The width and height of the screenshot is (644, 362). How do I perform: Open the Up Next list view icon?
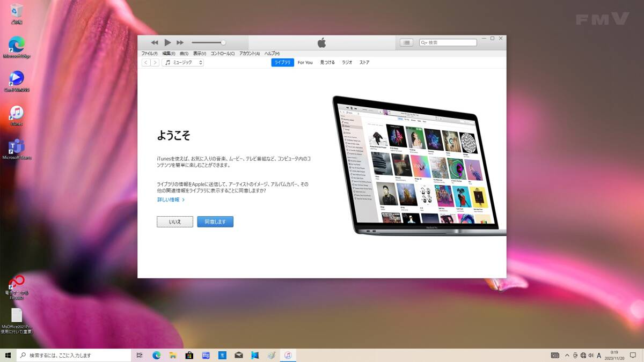[x=406, y=42]
